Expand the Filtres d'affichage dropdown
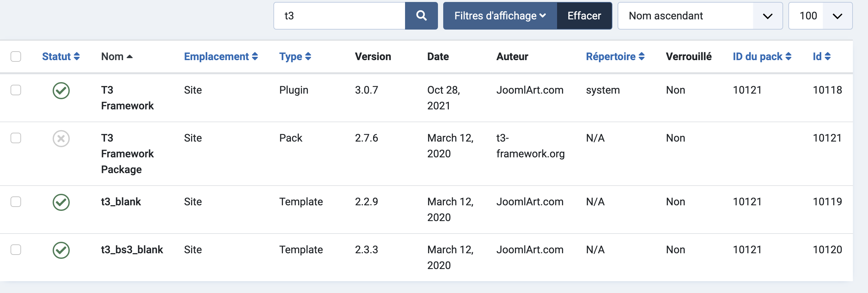 tap(500, 16)
